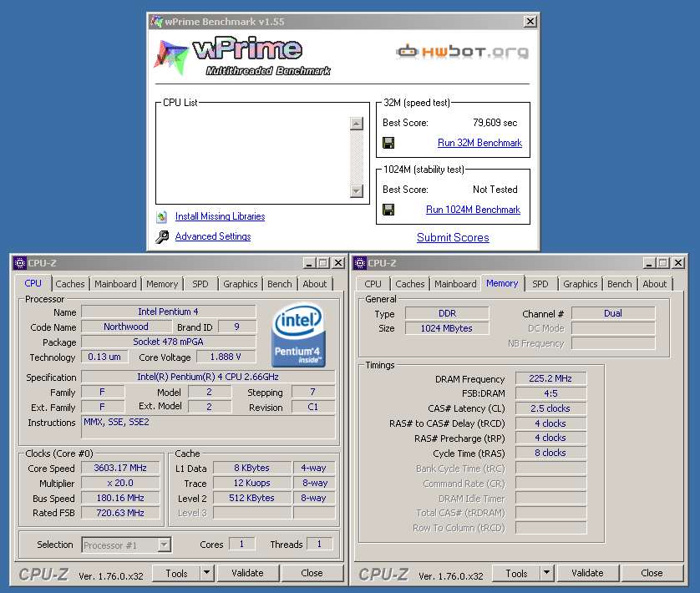This screenshot has height=593, width=700.
Task: Click Validate button in left CPU-Z
Action: pos(248,573)
